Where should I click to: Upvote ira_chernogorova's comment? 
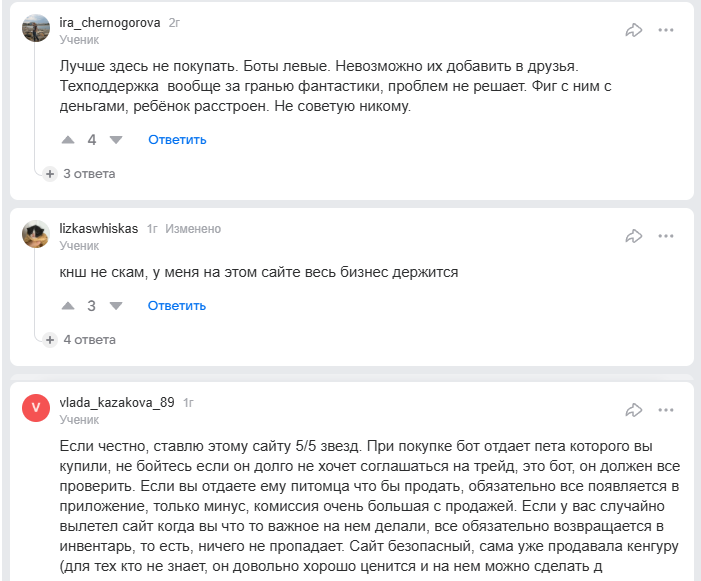68,140
